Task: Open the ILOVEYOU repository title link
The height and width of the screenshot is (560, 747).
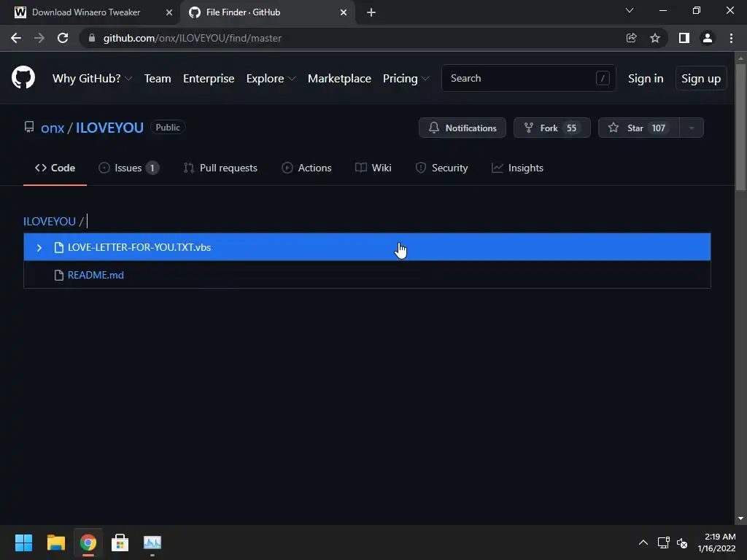Action: [x=109, y=128]
